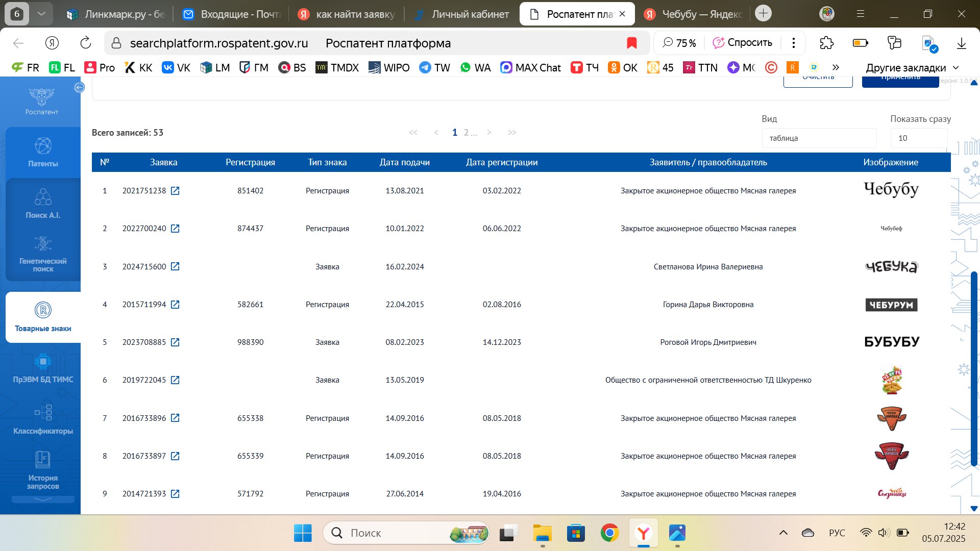
Task: Open WIPO bookmark in bookmarks bar
Action: click(389, 68)
